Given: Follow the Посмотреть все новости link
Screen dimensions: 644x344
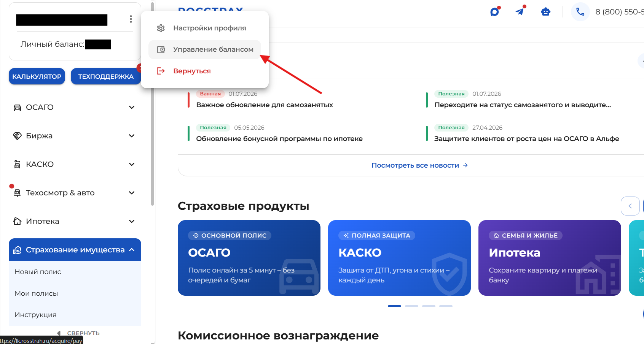Looking at the screenshot, I should click(419, 165).
